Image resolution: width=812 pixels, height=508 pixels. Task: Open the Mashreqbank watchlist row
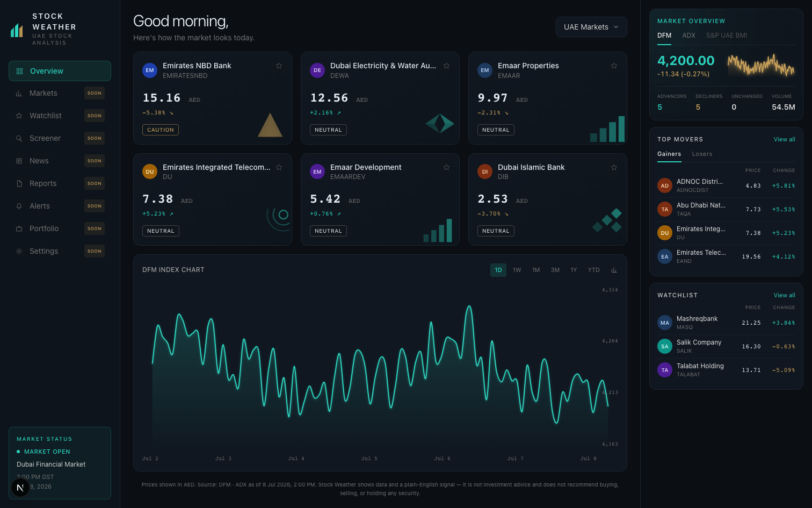point(726,323)
